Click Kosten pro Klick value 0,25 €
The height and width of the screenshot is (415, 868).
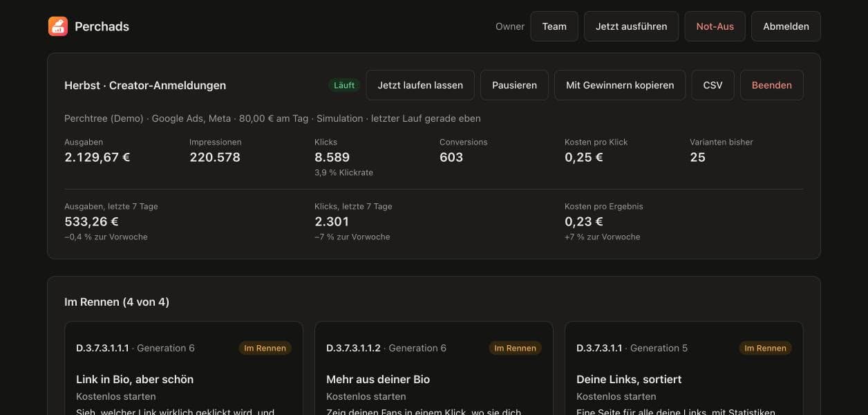tap(584, 157)
